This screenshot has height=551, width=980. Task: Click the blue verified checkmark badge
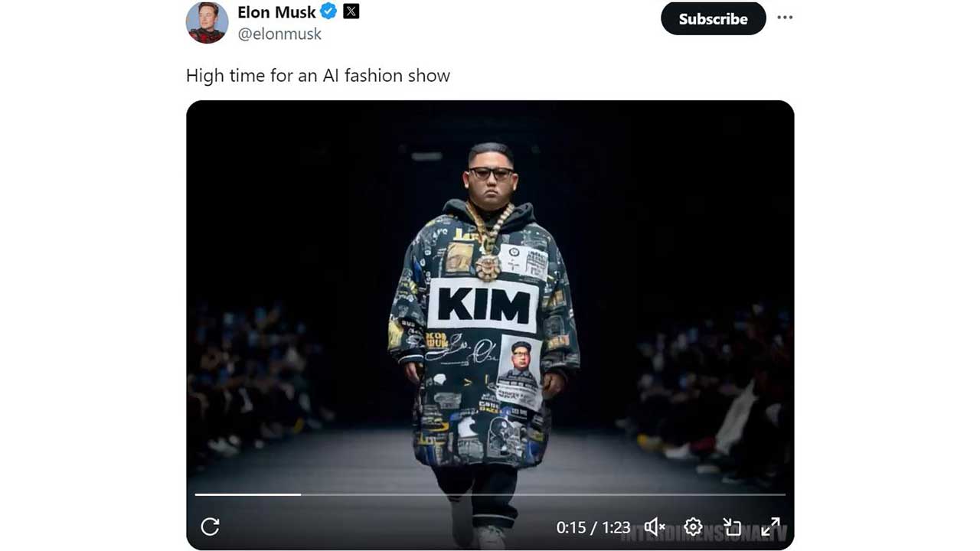[x=329, y=11]
